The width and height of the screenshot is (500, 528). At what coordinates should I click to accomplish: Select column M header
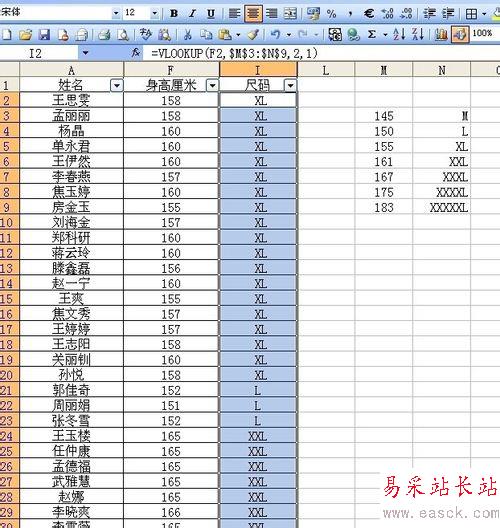(384, 70)
